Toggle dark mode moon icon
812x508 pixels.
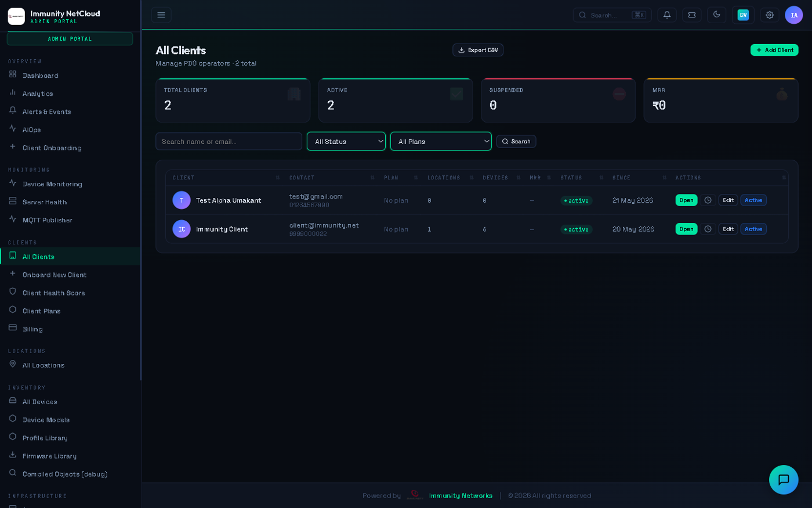716,15
